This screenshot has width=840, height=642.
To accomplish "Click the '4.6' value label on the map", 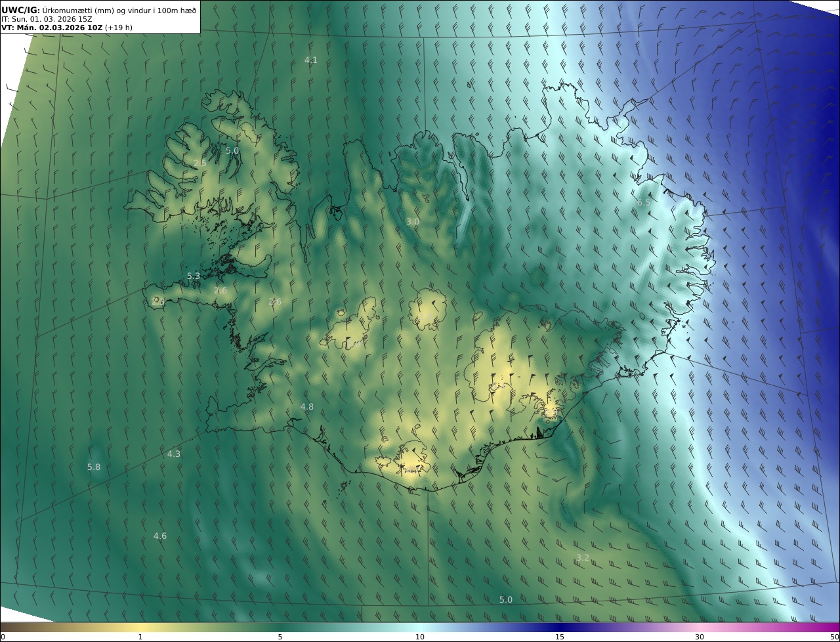I will [x=160, y=536].
